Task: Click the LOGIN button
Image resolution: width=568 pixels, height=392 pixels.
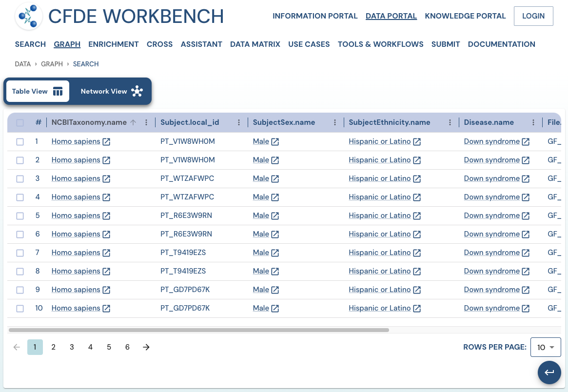Action: tap(533, 16)
